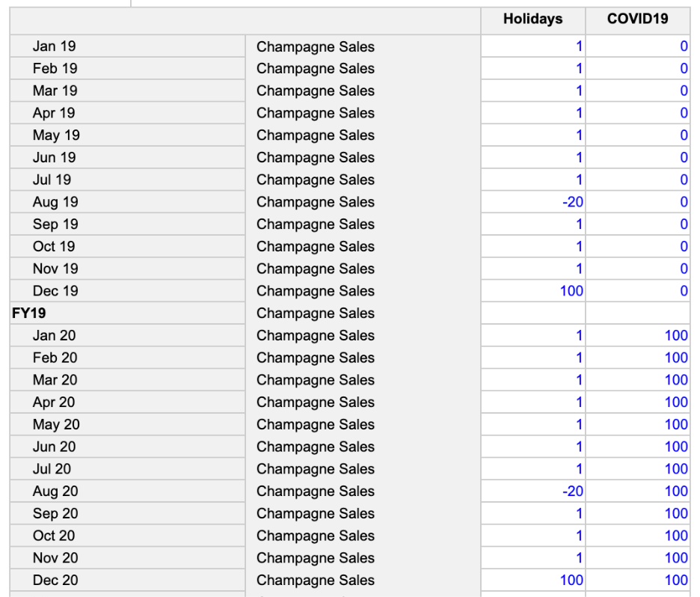Click the Feb 19 Holidays cell
This screenshot has height=597, width=700.
[533, 68]
